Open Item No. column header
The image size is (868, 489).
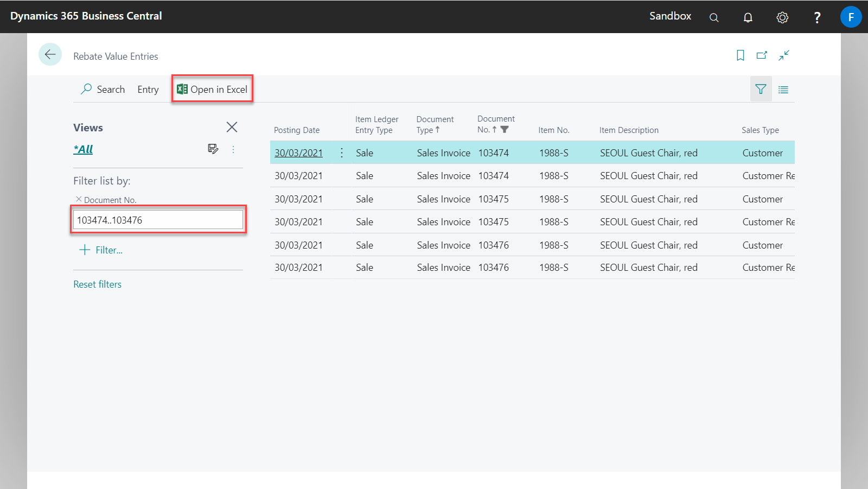click(x=553, y=130)
